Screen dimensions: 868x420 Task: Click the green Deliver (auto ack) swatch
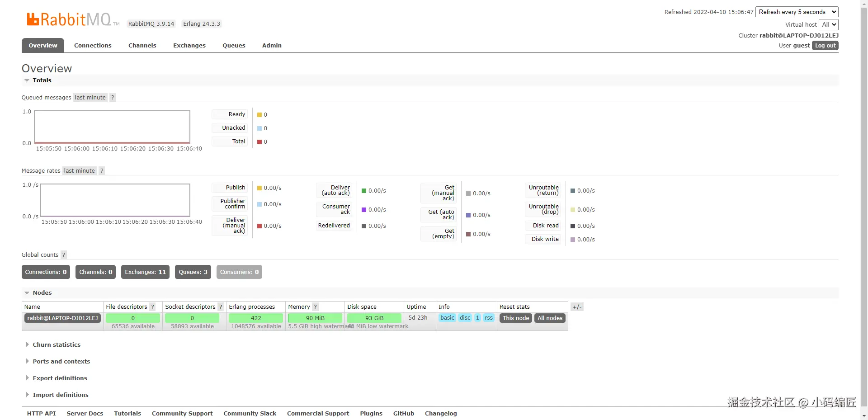[364, 191]
